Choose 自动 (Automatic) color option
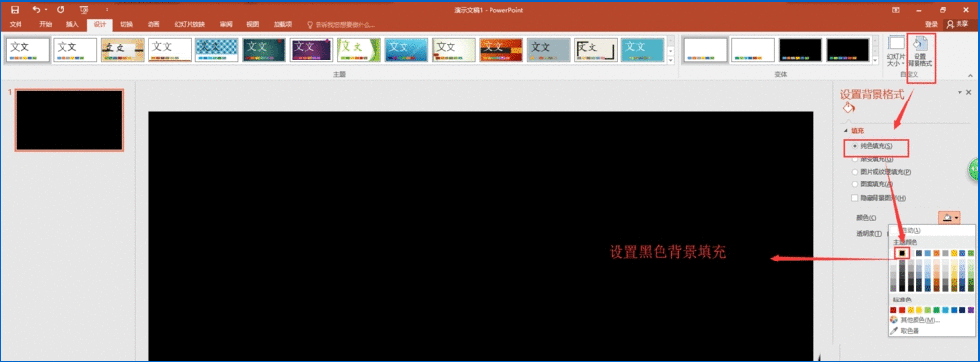 coord(932,231)
